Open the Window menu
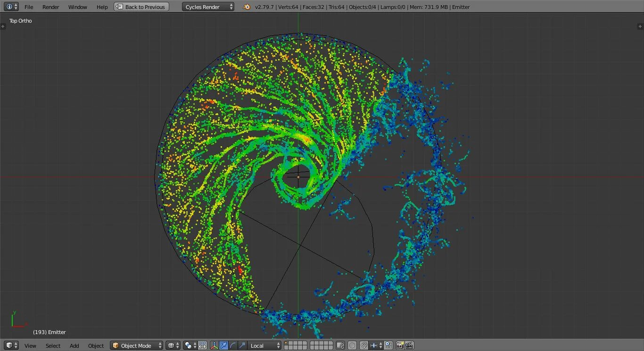 77,7
